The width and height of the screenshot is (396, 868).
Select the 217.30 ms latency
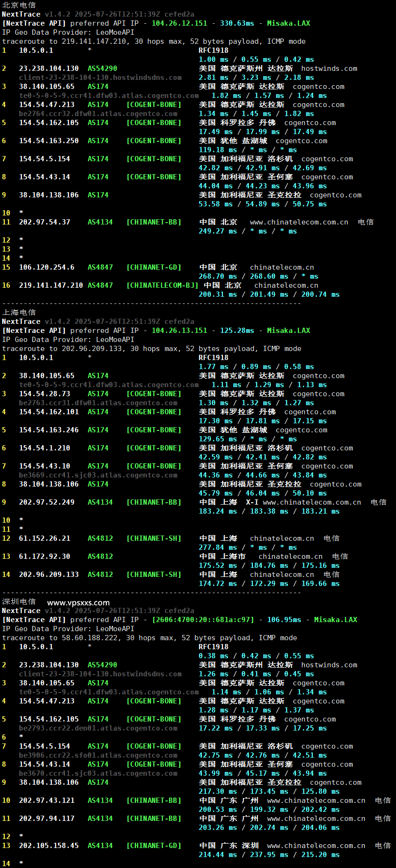pyautogui.click(x=218, y=791)
